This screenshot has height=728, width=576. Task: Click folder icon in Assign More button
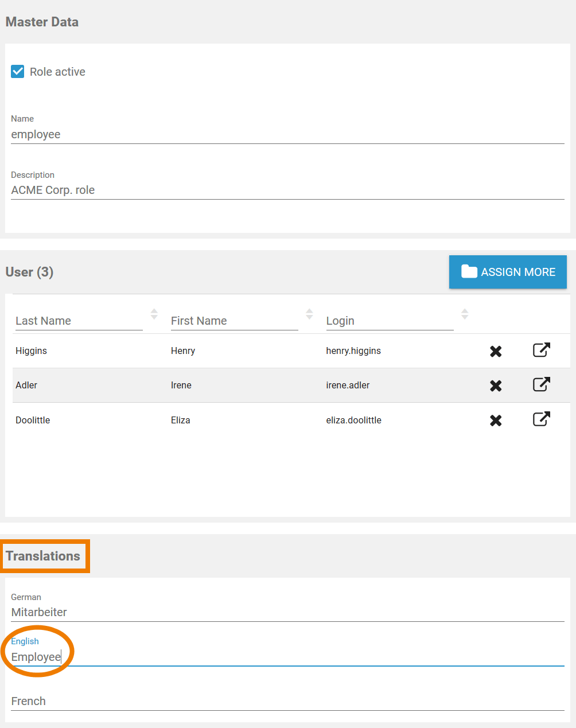pyautogui.click(x=469, y=271)
